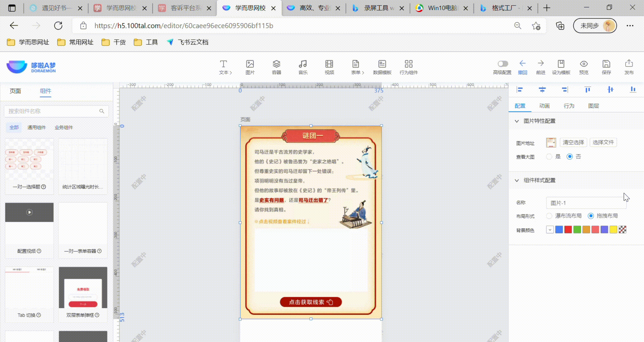Toggle the 高级配置 advanced config switch
Screen dimensions: 644x342
coord(502,64)
